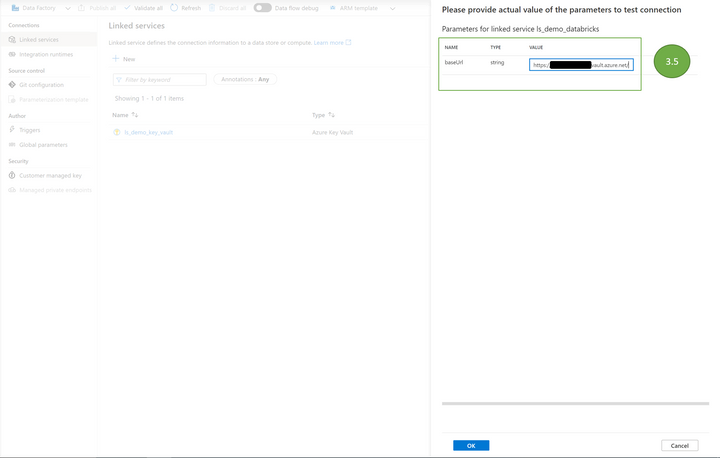Screen dimensions: 720x458
Task: Click the Validate all checkmark
Action: (x=127, y=8)
